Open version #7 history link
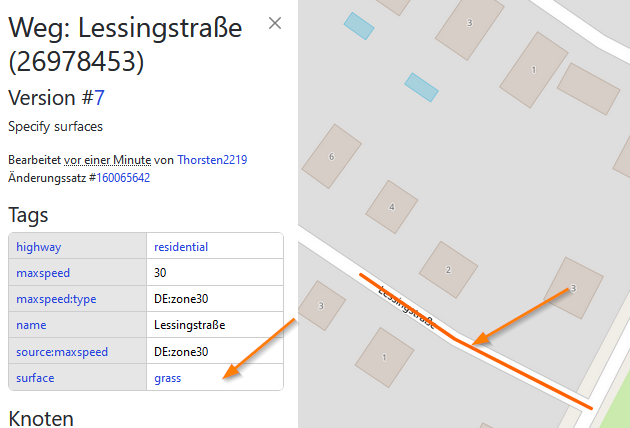This screenshot has width=630, height=428. click(x=99, y=98)
